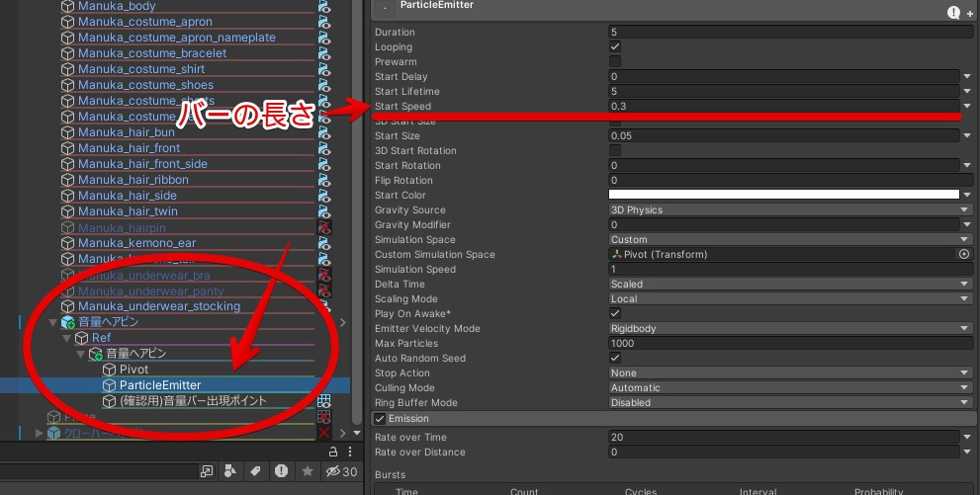Click the cube icon beside Manuka_kemono_ear
This screenshot has height=495, width=980.
pyautogui.click(x=67, y=243)
